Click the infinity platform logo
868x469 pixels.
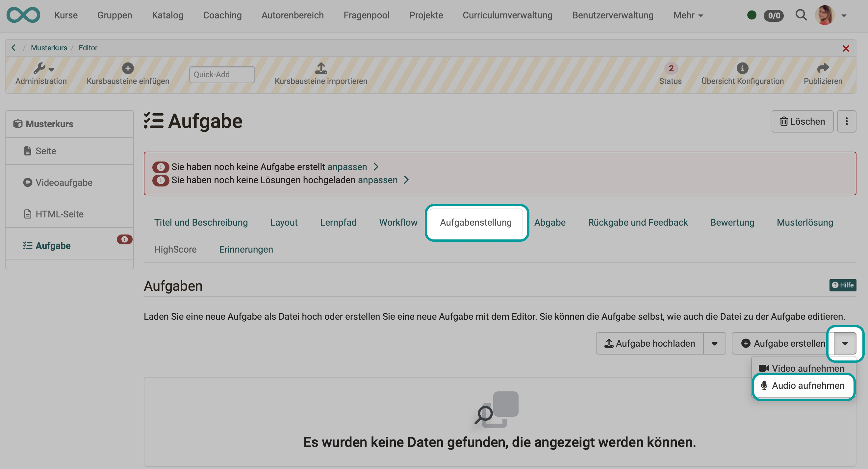(x=23, y=15)
